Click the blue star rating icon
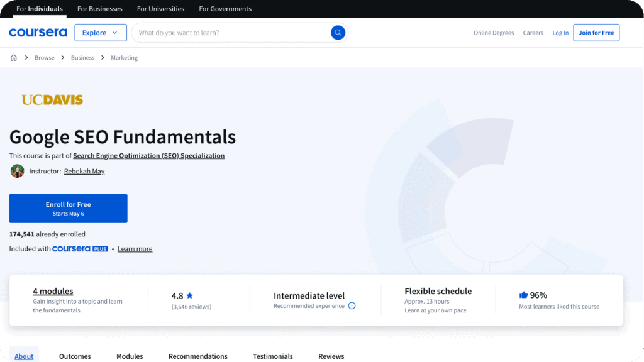This screenshot has height=362, width=644. [x=190, y=295]
